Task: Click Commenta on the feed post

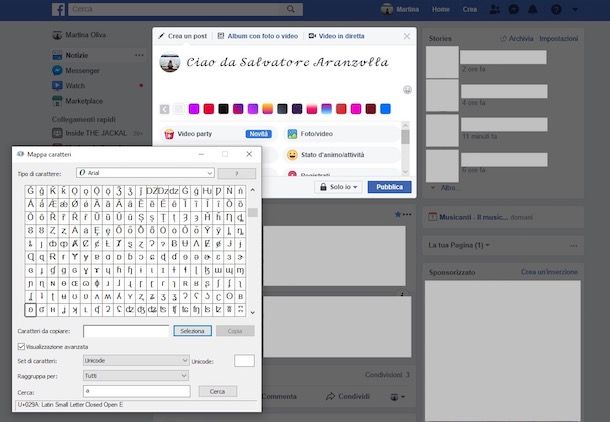Action: coord(279,396)
